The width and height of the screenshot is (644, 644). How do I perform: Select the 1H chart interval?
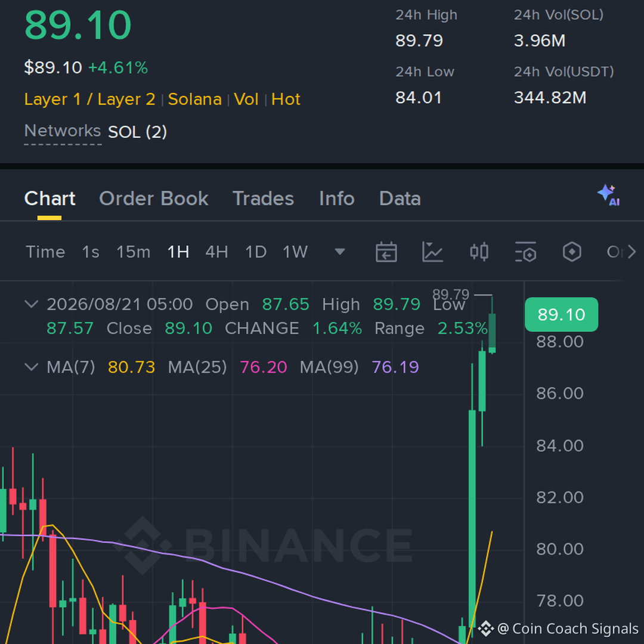pos(178,252)
